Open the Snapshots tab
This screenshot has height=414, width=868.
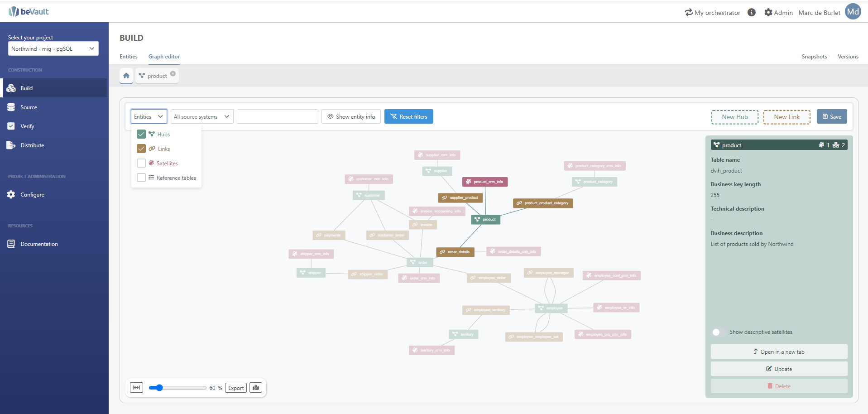tap(814, 57)
